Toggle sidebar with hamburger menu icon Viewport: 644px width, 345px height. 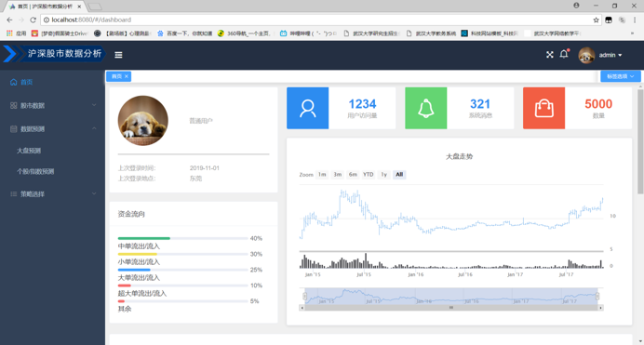point(118,55)
